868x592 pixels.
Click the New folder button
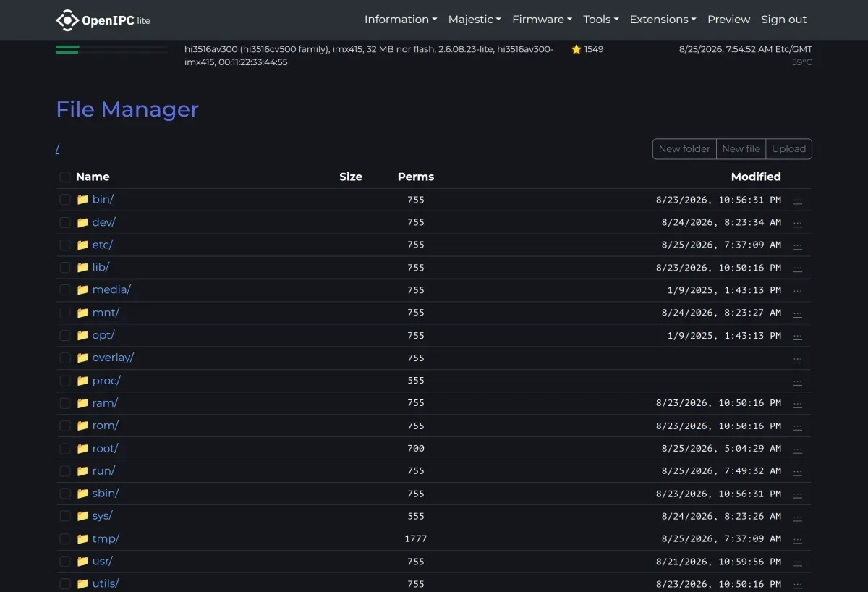coord(684,149)
